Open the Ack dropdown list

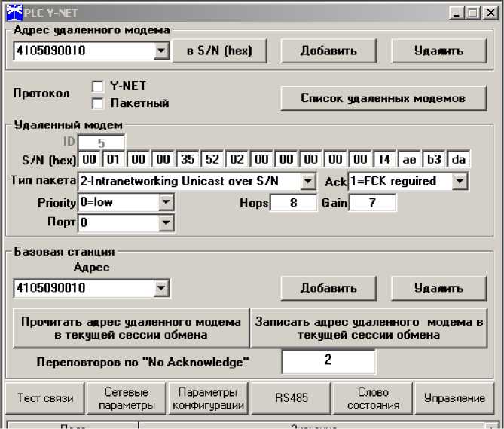[x=460, y=182]
